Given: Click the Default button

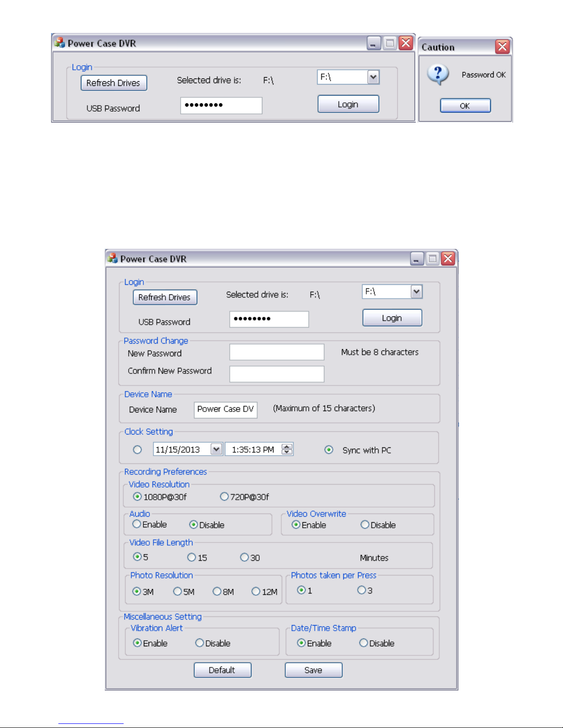Looking at the screenshot, I should [x=222, y=670].
